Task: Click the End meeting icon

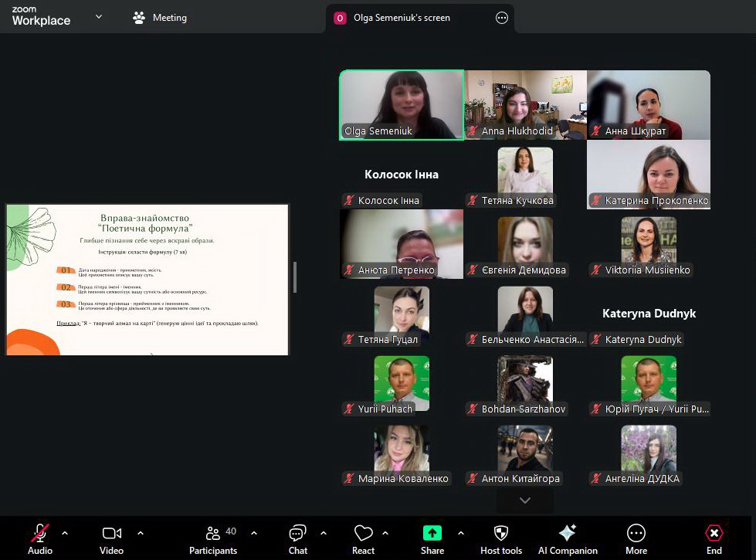Action: pyautogui.click(x=714, y=533)
